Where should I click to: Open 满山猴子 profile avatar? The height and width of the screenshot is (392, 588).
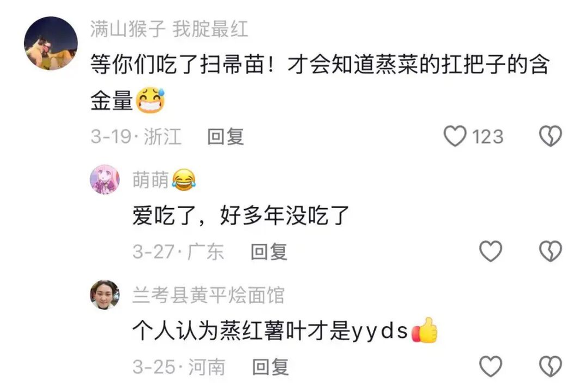click(51, 43)
